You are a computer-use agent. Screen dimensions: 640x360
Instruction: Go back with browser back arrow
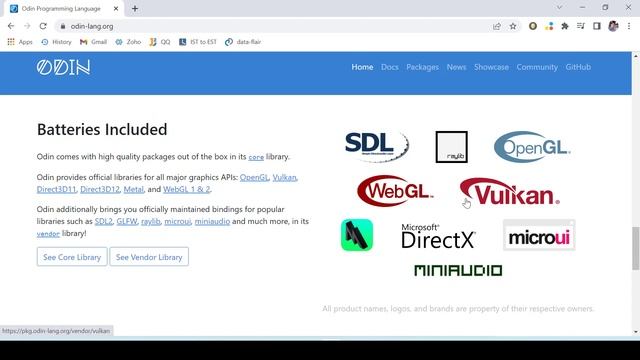[11, 26]
